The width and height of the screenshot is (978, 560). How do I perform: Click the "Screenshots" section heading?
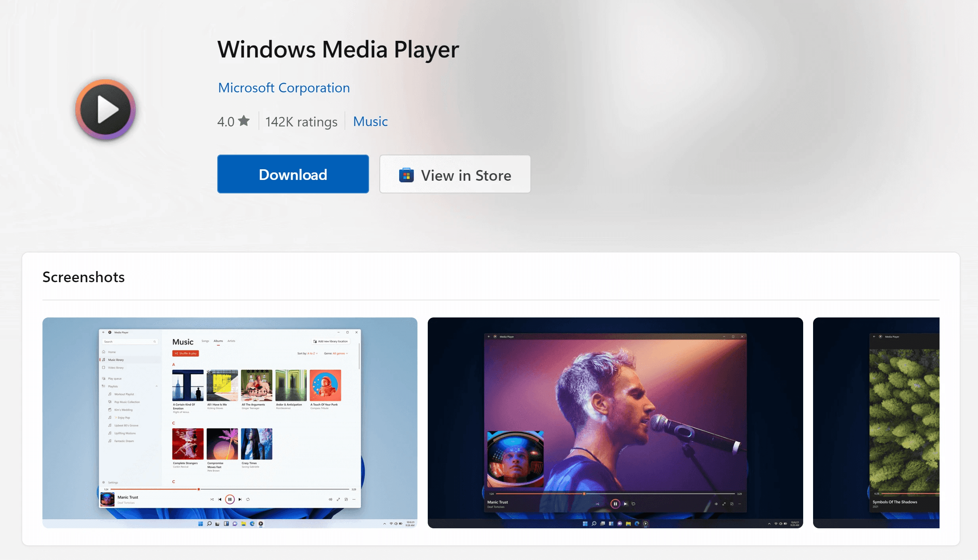84,277
